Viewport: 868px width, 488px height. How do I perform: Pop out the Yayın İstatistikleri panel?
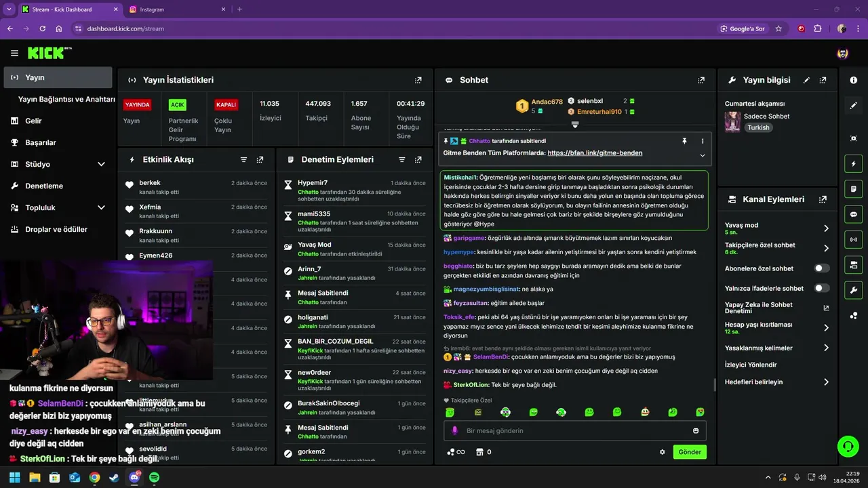(x=418, y=80)
